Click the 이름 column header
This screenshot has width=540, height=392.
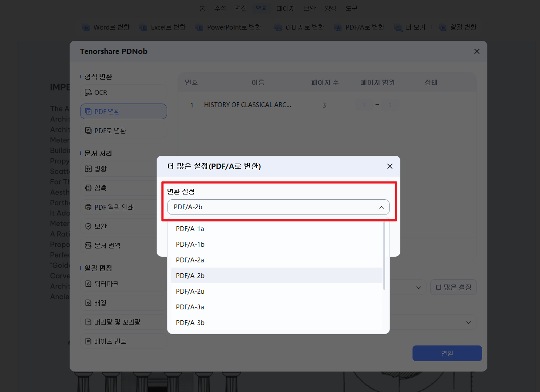coord(258,83)
